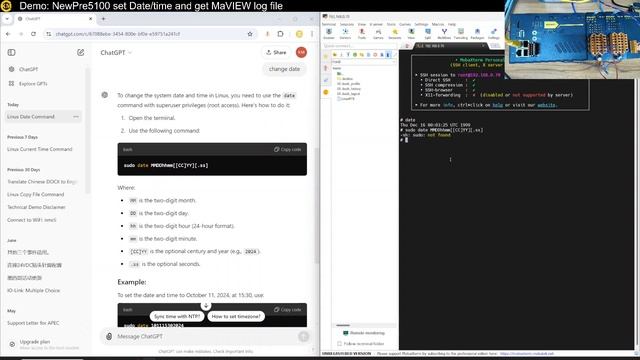Click the Games icon in MobaXterm toolbar
This screenshot has width=640, height=360.
[378, 34]
